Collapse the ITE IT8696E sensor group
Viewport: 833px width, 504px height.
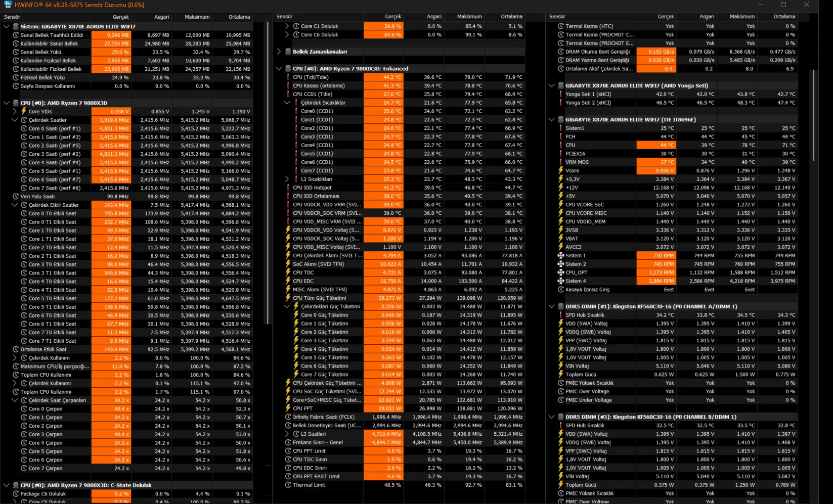click(x=552, y=120)
